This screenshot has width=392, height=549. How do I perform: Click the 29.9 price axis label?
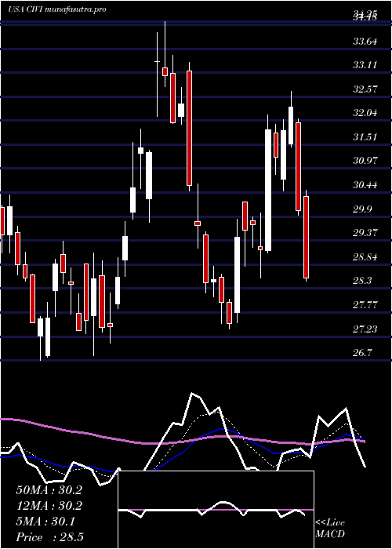click(362, 209)
